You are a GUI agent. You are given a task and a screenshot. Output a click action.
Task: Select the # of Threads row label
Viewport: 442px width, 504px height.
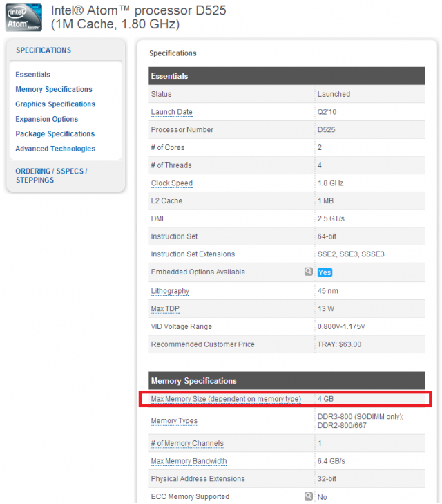pos(171,165)
